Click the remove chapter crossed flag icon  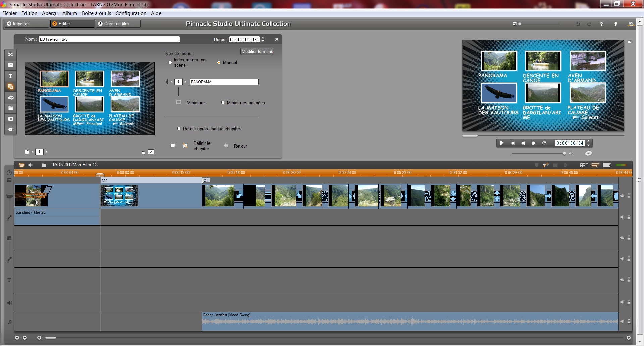click(185, 146)
